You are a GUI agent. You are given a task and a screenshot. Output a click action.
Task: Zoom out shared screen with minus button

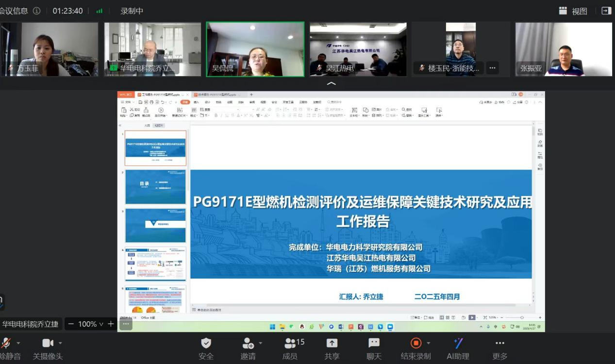point(71,324)
